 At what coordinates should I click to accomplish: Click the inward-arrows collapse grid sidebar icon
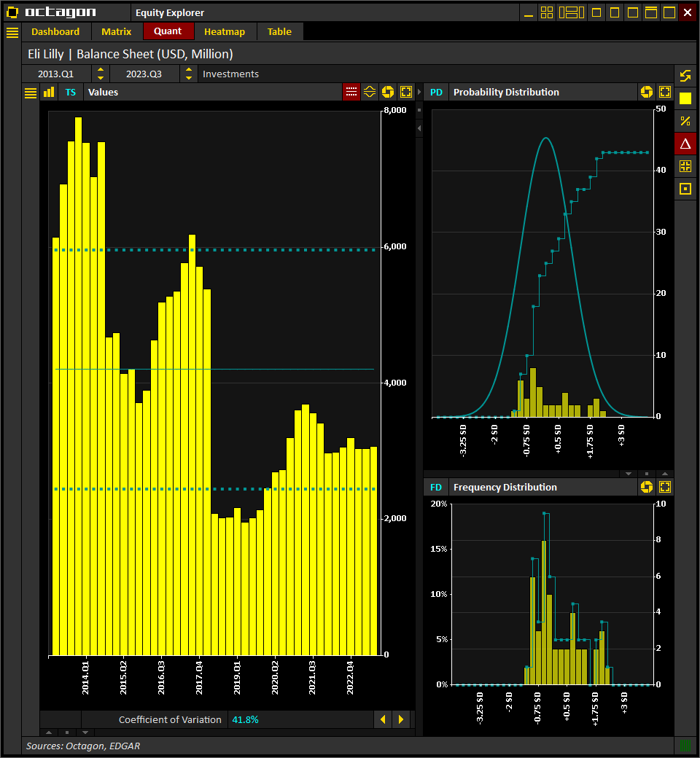point(685,166)
